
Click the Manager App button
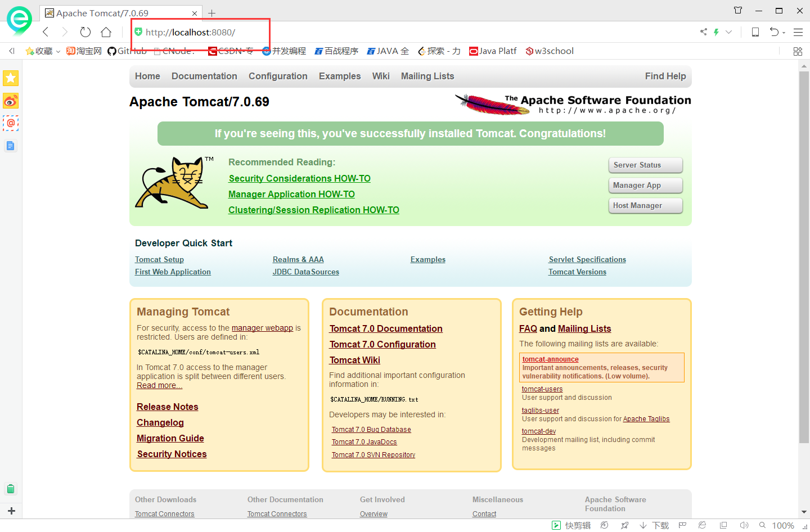tap(646, 186)
